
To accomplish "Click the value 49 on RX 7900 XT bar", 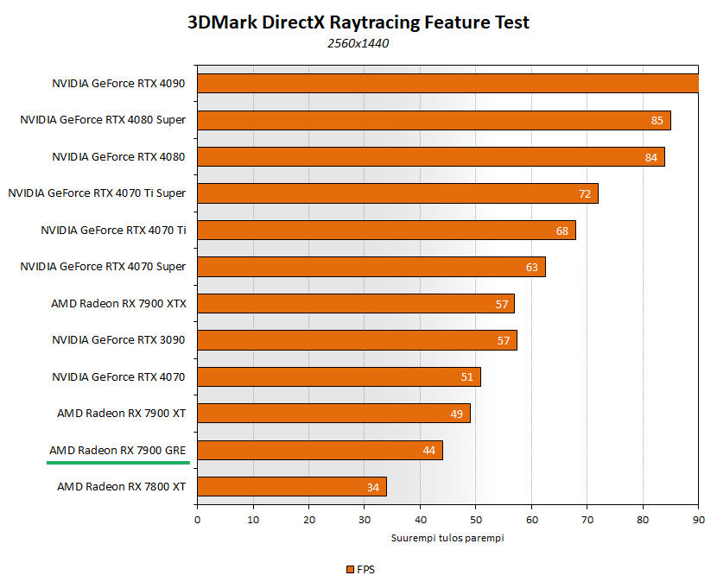I will (456, 414).
